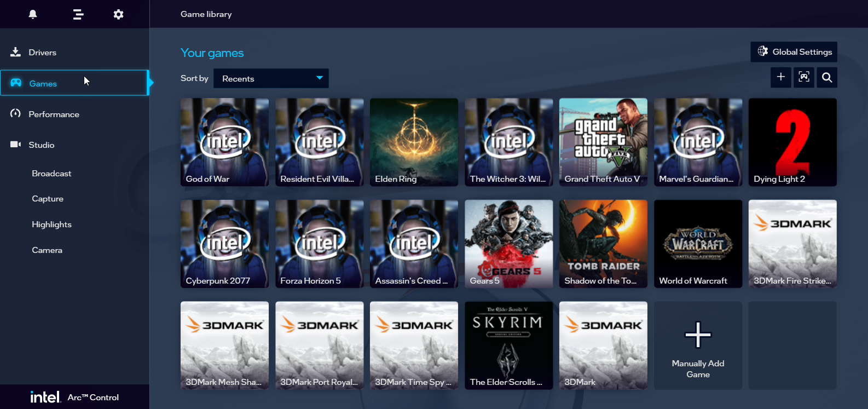Click the Games controller icon

click(16, 83)
